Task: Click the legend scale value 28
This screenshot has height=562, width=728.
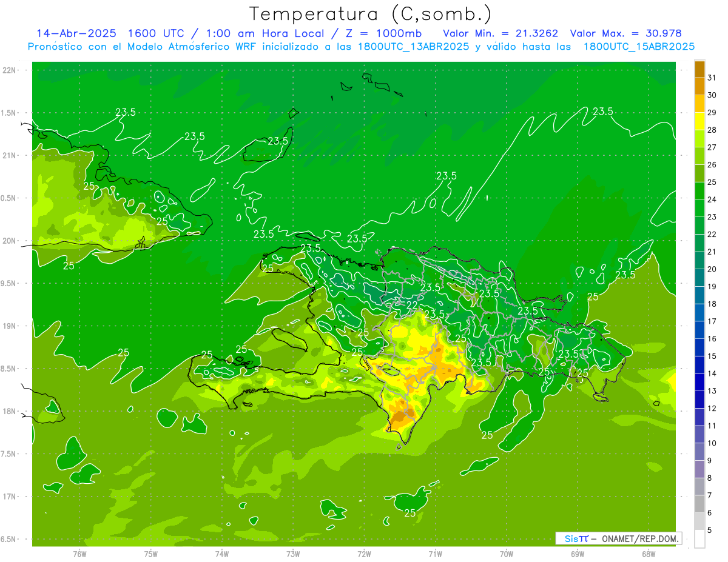Action: point(712,130)
